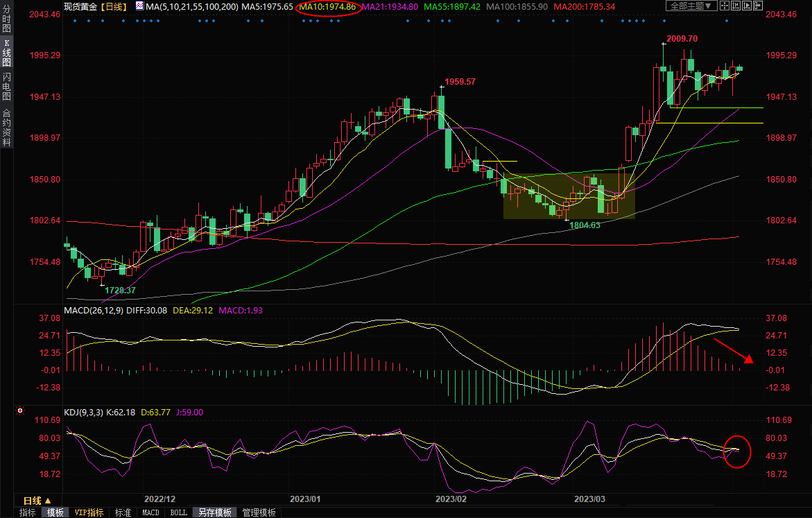The image size is (812, 518).
Task: Open the 合约资料 side tab
Action: [6, 128]
